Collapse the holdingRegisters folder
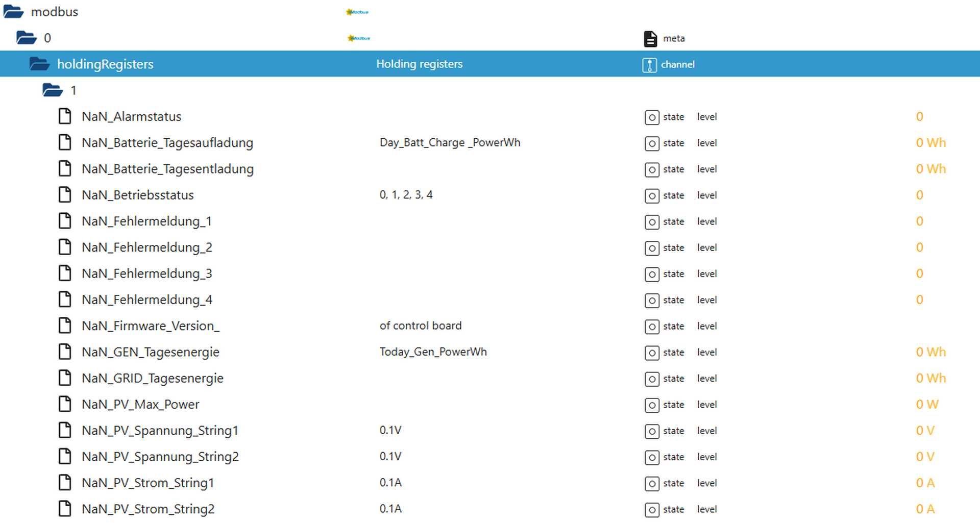The height and width of the screenshot is (523, 980). [39, 64]
